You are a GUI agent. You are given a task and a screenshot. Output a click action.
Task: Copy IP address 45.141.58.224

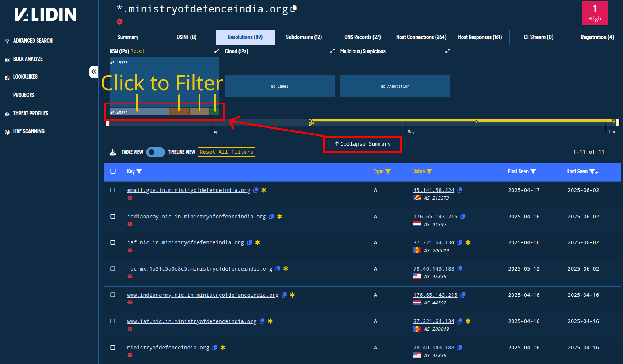pyautogui.click(x=460, y=190)
